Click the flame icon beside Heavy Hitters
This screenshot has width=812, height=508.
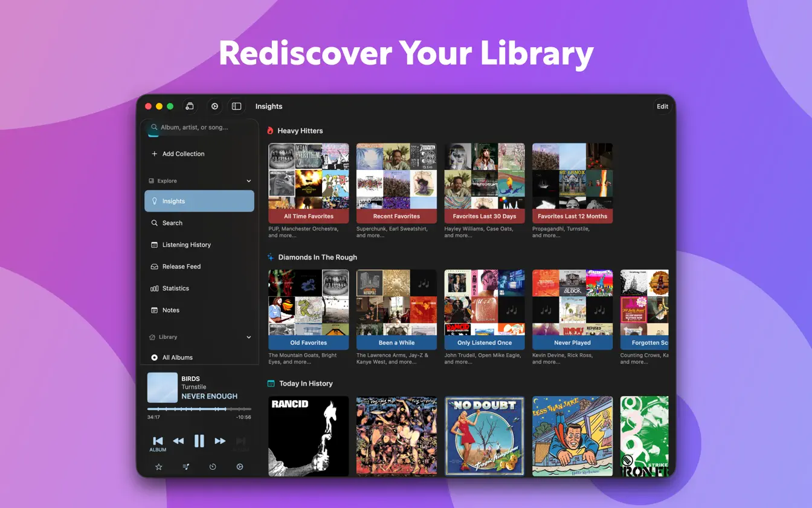tap(270, 131)
